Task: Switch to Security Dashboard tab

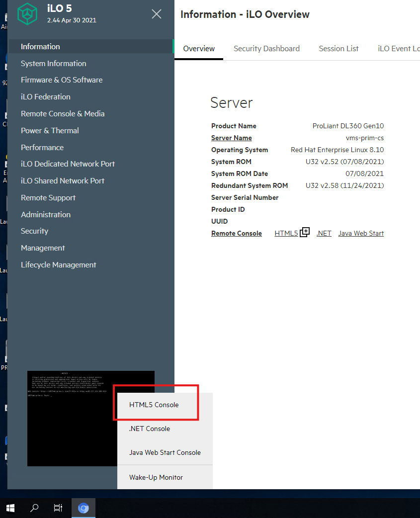Action: 266,49
